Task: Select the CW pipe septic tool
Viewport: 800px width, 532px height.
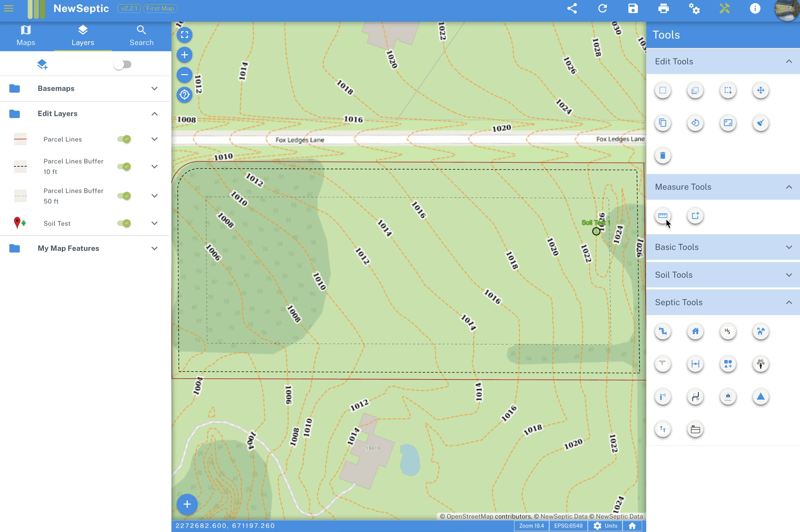Action: (x=695, y=397)
